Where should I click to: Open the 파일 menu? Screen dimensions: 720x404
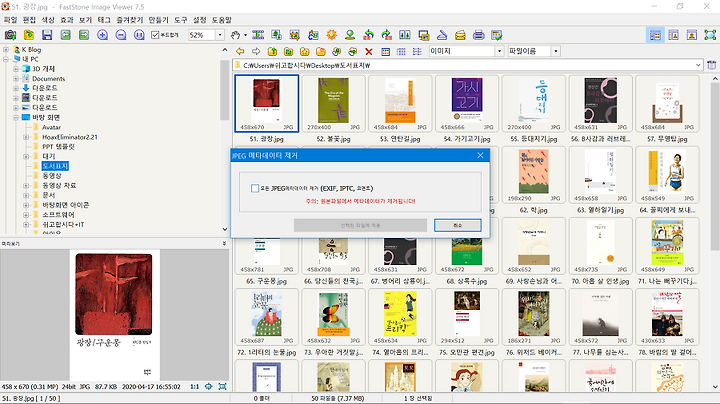(10, 20)
